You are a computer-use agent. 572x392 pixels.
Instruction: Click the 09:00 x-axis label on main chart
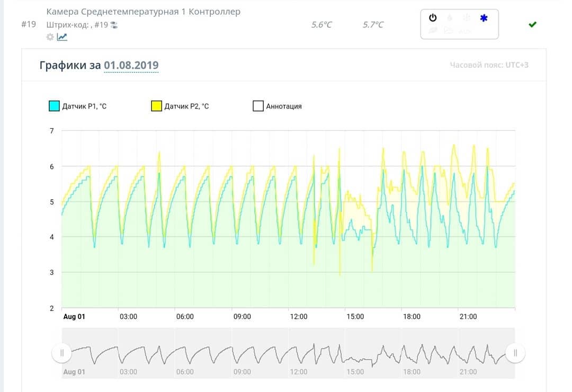pyautogui.click(x=242, y=316)
